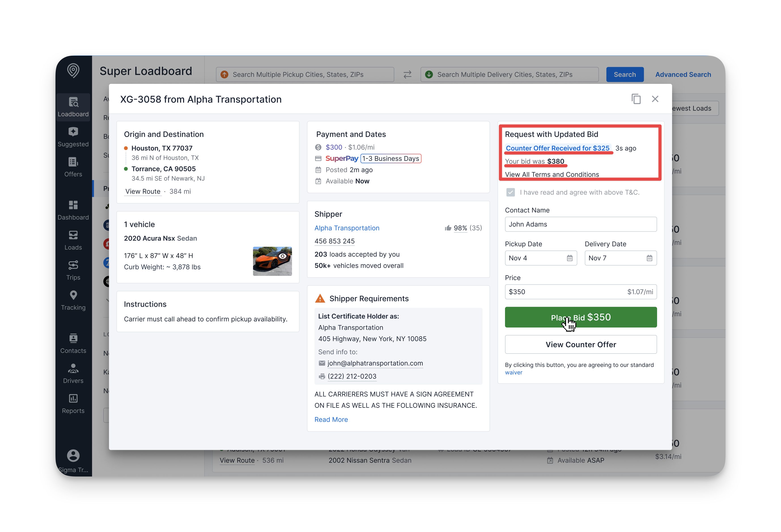The width and height of the screenshot is (781, 532).
Task: Click the fax number (222) 212-0203
Action: tap(352, 376)
